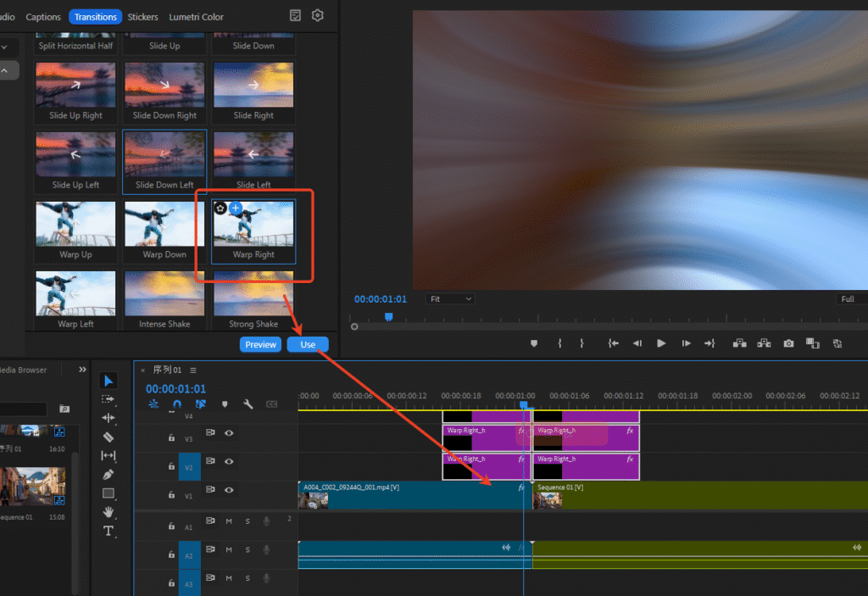The height and width of the screenshot is (596, 868).
Task: Solo audio track A1 with the S button
Action: [247, 521]
